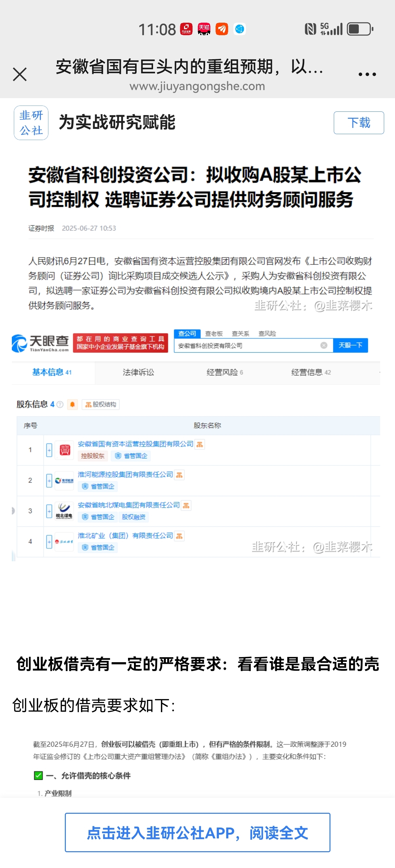The width and height of the screenshot is (395, 868).
Task: Open 安徽省皖北煤电集团有限责任公司 link
Action: click(128, 505)
